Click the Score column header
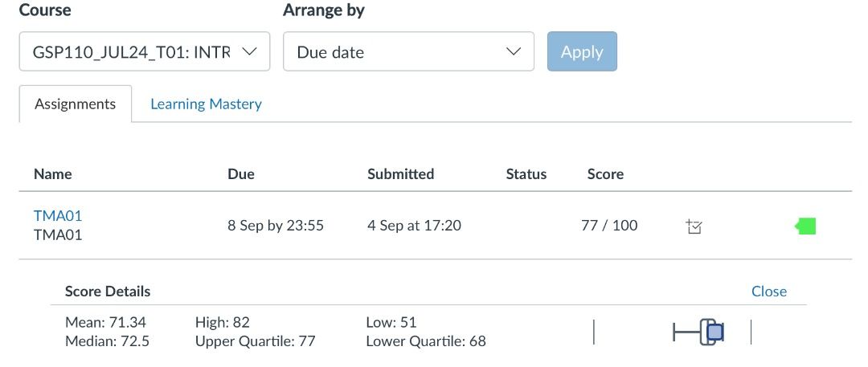This screenshot has width=868, height=367. [605, 173]
